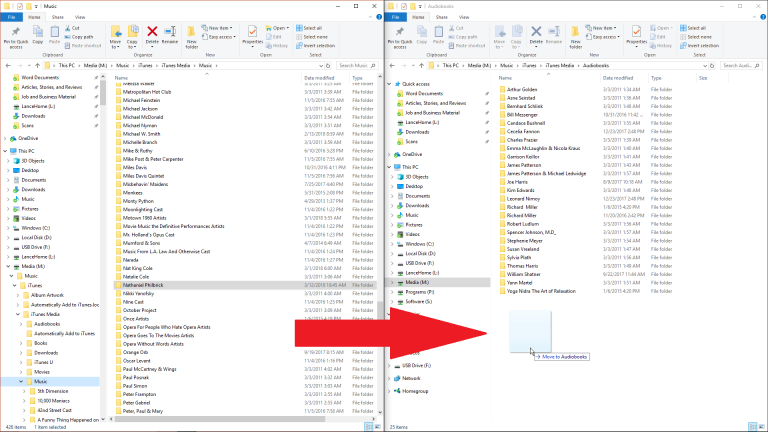Click Media (M:) breadcrumb in Audiobooks window

tap(479, 65)
